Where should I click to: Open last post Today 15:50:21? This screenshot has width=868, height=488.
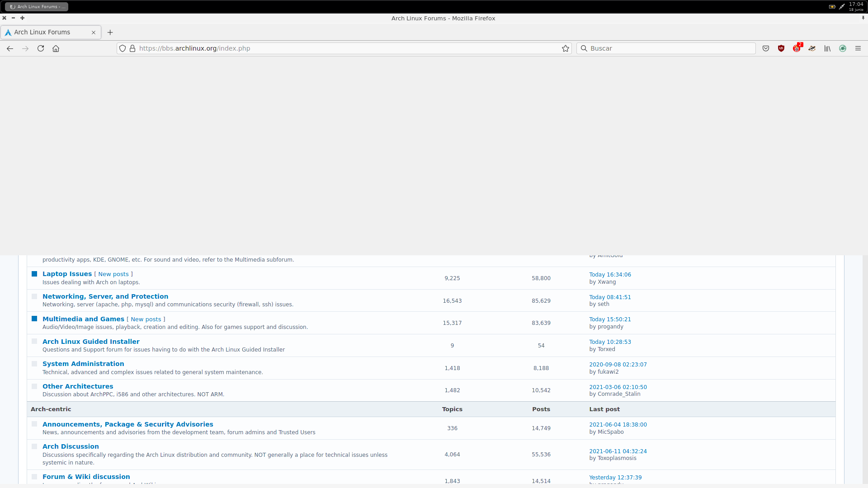[x=610, y=319]
